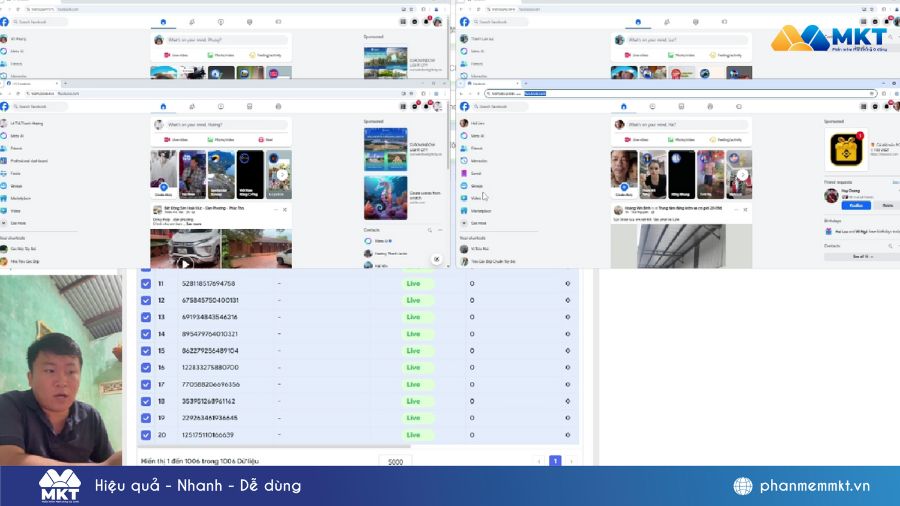Uncheck the checkbox for row 12
The image size is (900, 506).
click(x=146, y=300)
